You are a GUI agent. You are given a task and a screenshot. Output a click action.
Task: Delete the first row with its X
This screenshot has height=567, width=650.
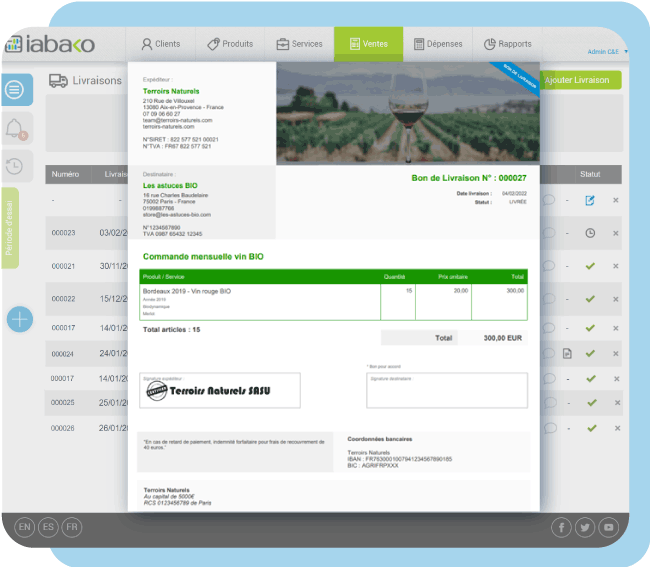[616, 200]
